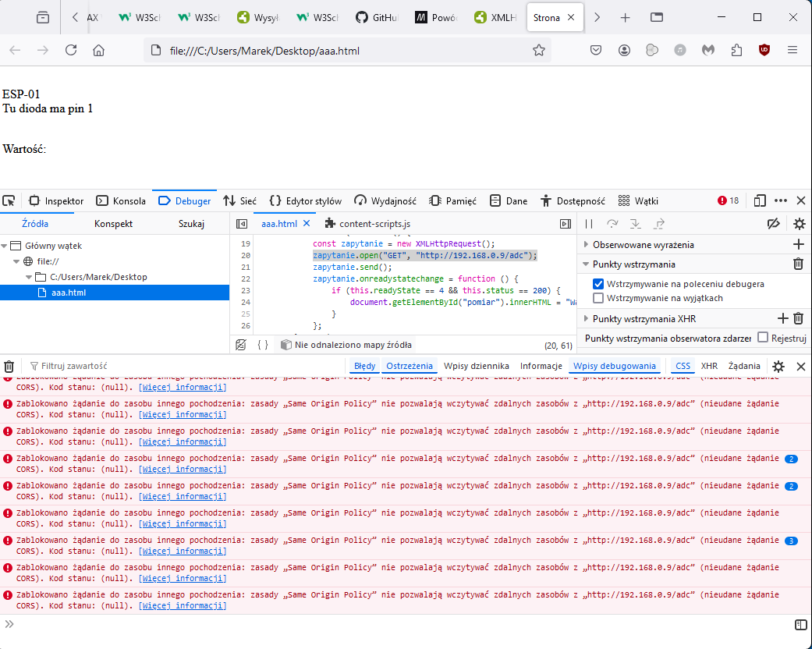This screenshot has height=649, width=812.
Task: Go to the home page icon
Action: pyautogui.click(x=98, y=50)
